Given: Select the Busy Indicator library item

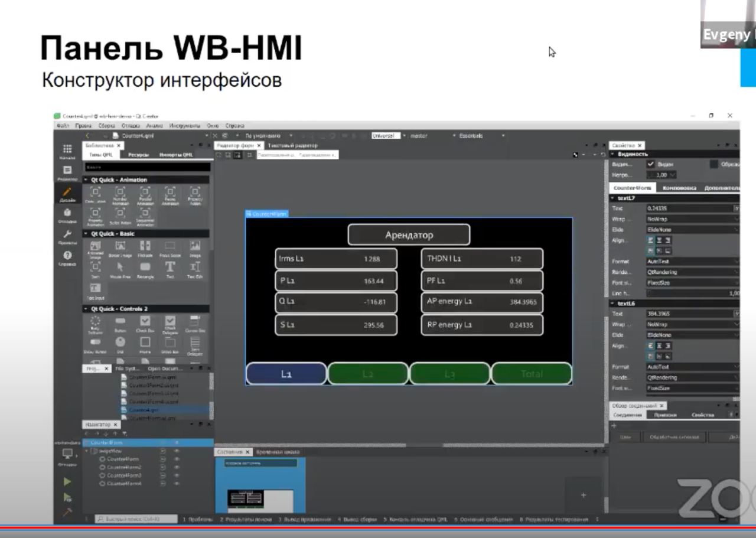Looking at the screenshot, I should 95,324.
